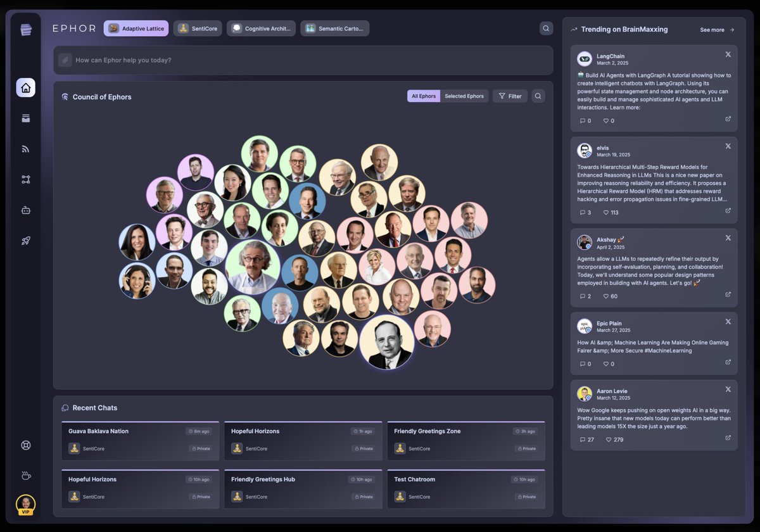Viewport: 760px width, 532px height.
Task: Click the Trending on BrainMaxxing heading
Action: (624, 30)
